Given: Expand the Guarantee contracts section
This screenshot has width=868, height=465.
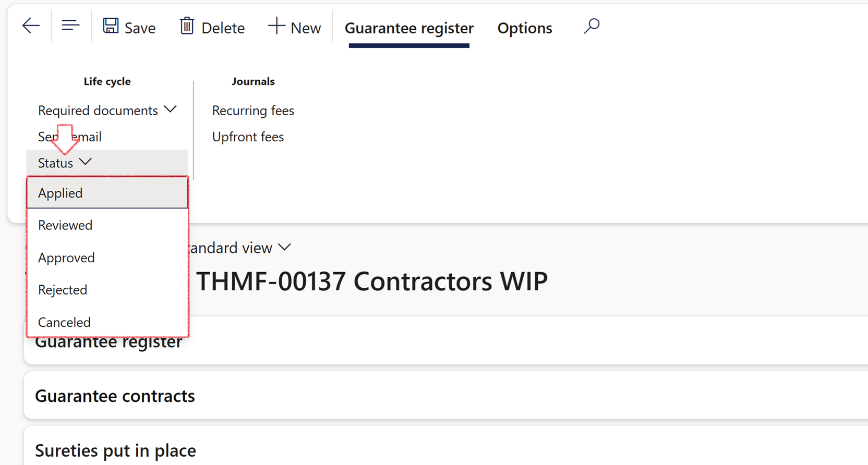Looking at the screenshot, I should click(x=115, y=396).
